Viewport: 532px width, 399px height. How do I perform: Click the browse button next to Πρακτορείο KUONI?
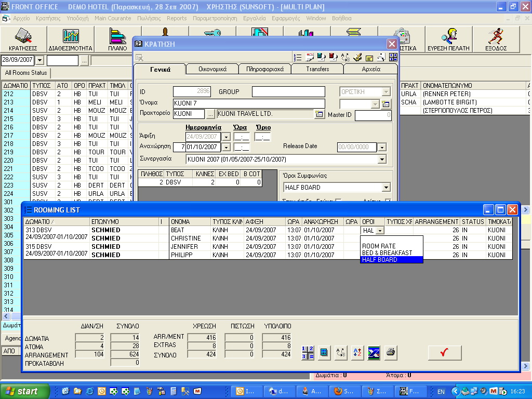(x=210, y=114)
